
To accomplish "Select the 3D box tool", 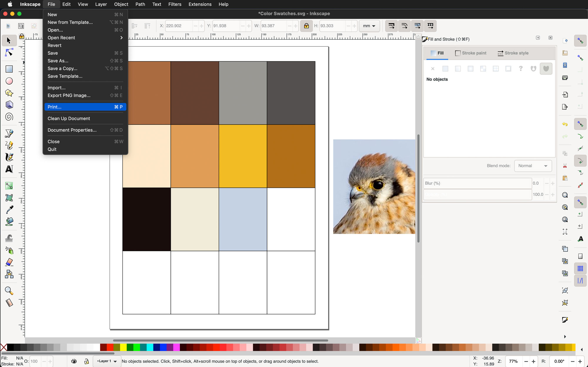I will (x=9, y=105).
